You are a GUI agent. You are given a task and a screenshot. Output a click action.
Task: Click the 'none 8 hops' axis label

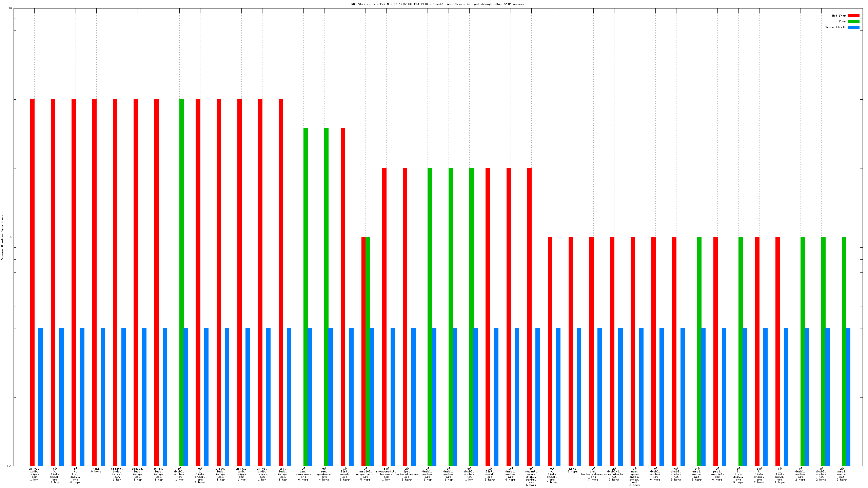[96, 470]
